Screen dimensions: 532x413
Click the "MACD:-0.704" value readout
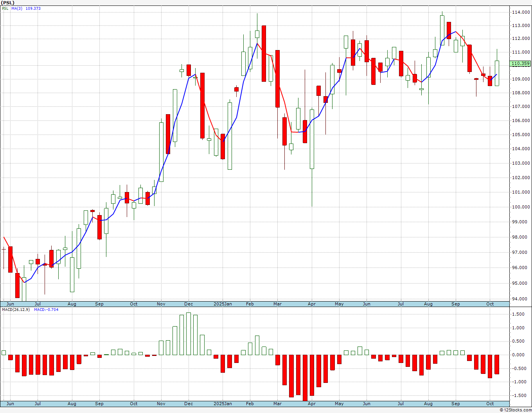coord(46,310)
